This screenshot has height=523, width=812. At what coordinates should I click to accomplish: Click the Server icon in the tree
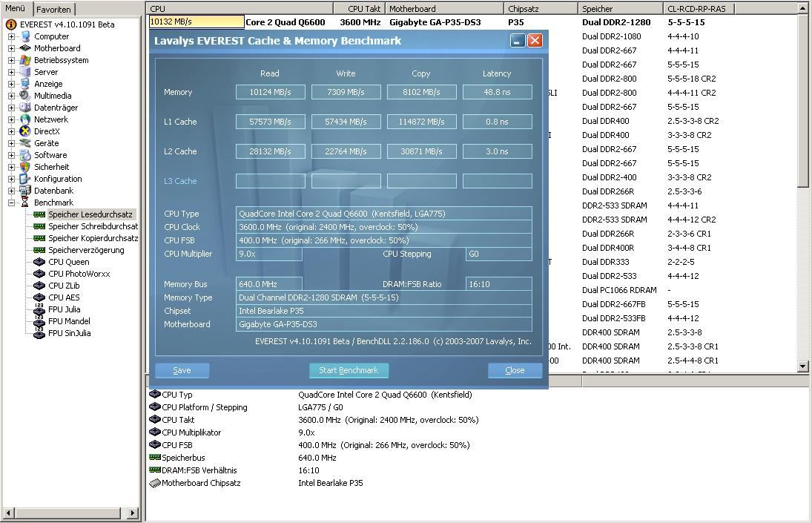coord(25,72)
